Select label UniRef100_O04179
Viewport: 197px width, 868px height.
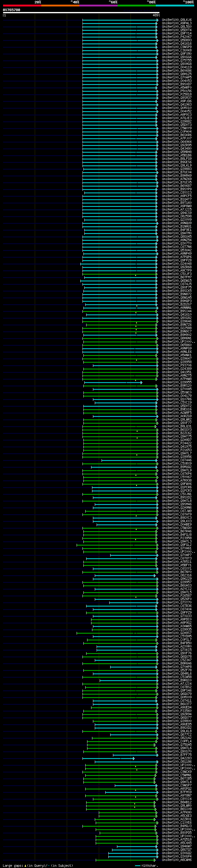coord(177,396)
